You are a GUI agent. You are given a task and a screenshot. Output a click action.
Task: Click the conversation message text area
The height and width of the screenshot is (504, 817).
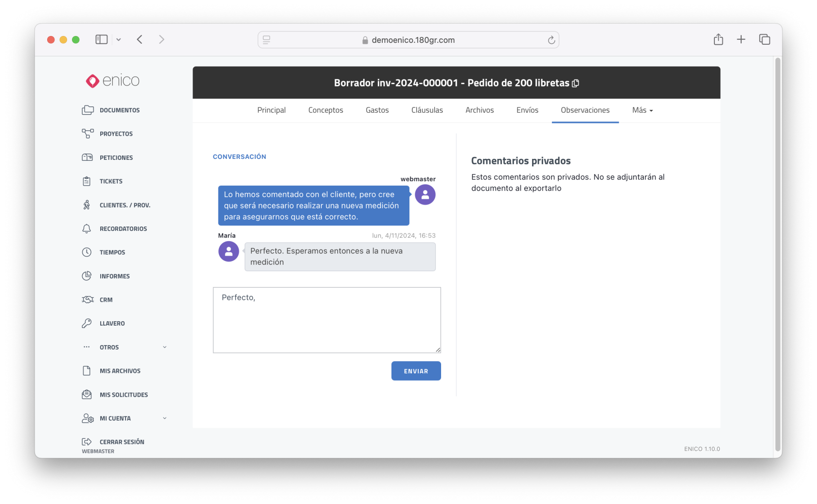[x=326, y=320]
